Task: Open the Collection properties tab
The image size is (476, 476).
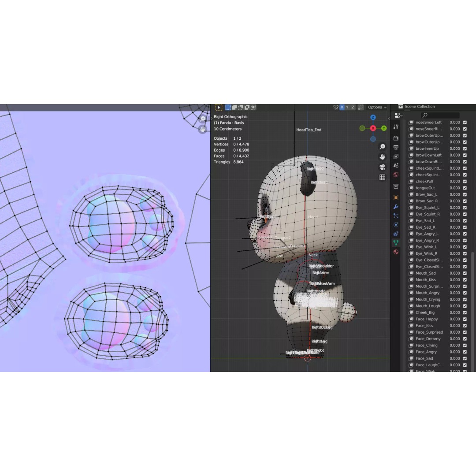Action: [396, 186]
